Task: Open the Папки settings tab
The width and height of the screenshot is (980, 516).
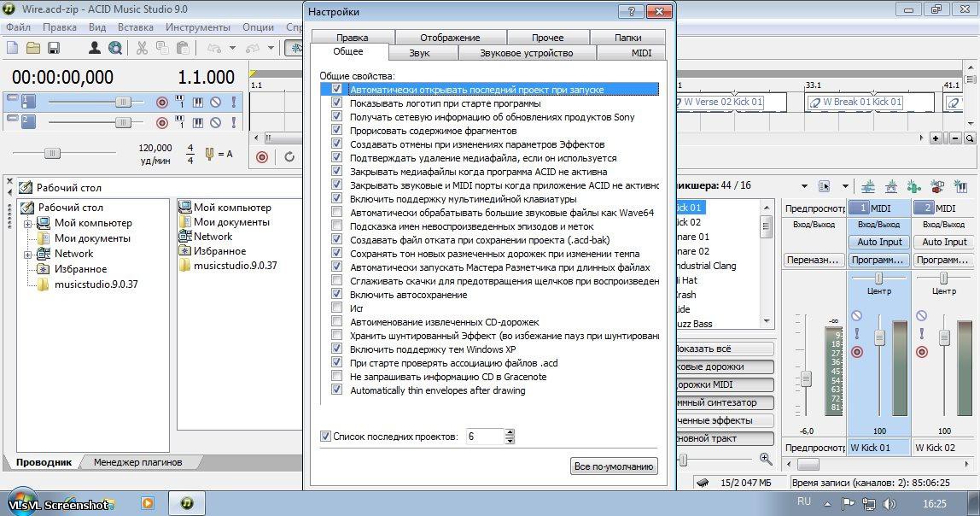Action: click(x=627, y=38)
